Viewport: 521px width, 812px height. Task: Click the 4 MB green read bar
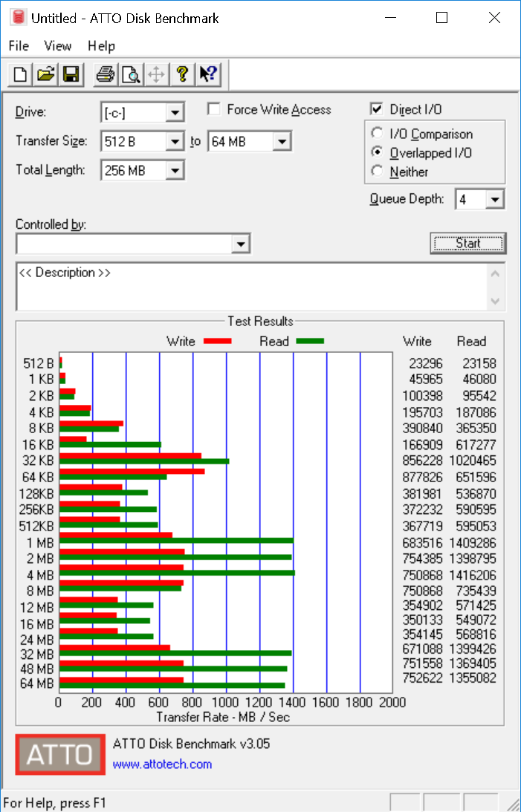tap(177, 573)
